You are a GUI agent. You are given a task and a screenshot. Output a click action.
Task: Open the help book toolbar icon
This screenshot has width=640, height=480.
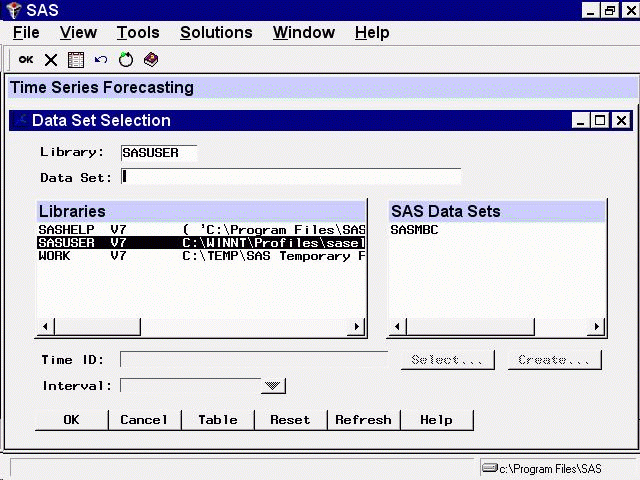pyautogui.click(x=151, y=60)
